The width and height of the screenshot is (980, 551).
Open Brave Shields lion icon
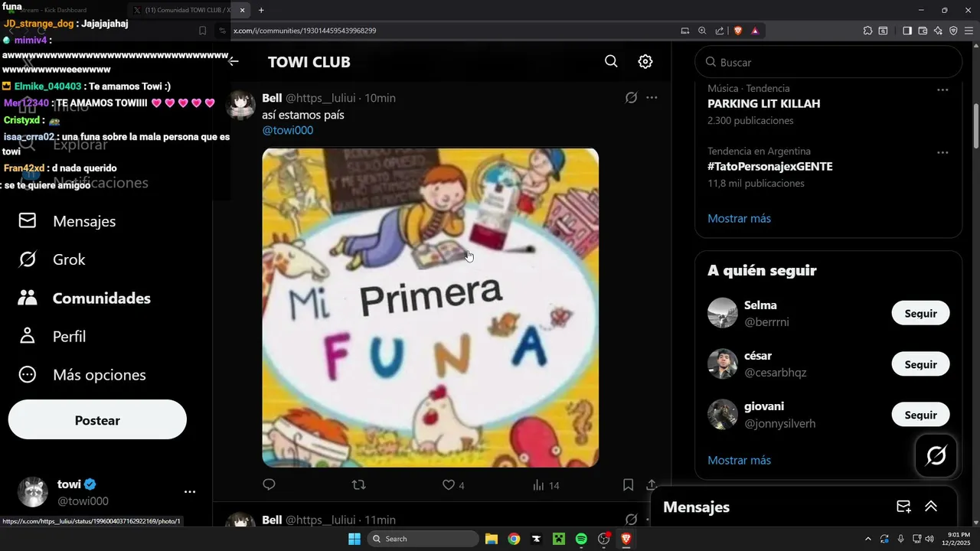point(738,31)
